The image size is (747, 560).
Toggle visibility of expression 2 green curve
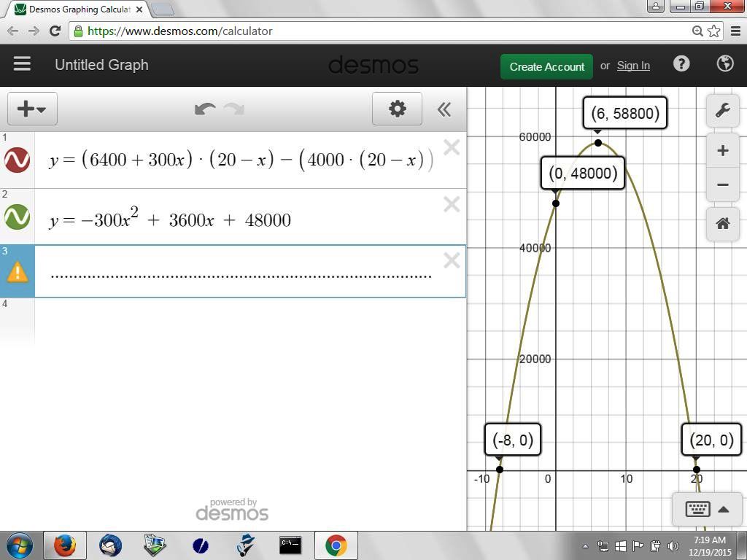click(18, 217)
